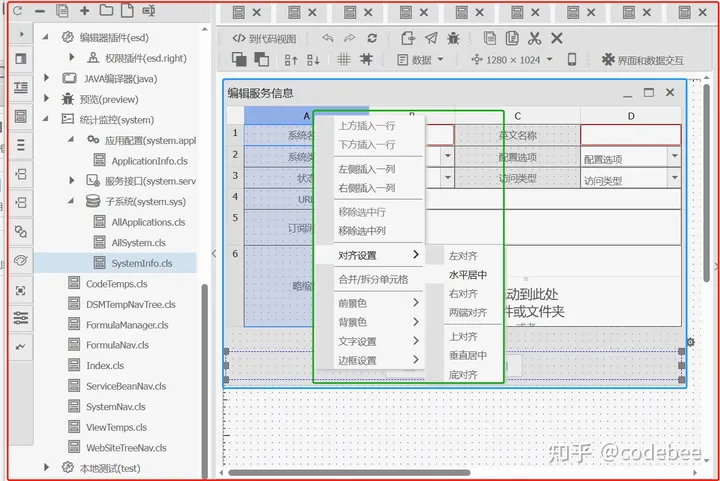Toggle the grid display icon in toolbar

click(x=343, y=60)
